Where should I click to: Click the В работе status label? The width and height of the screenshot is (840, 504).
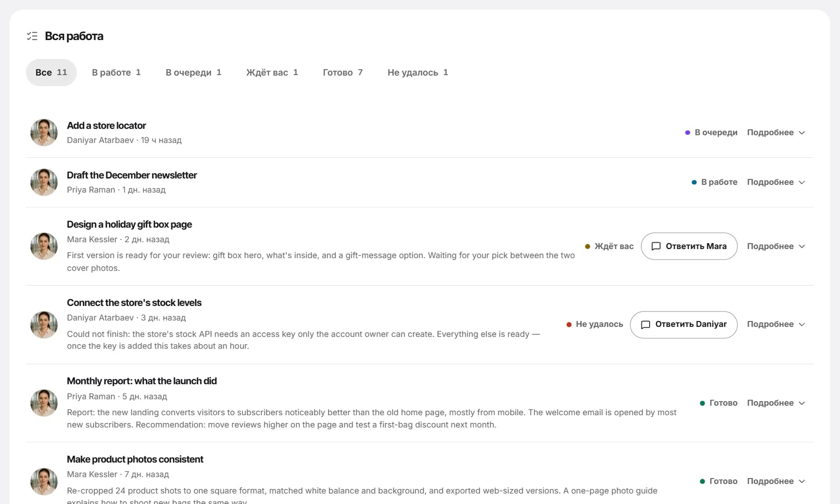pyautogui.click(x=714, y=182)
